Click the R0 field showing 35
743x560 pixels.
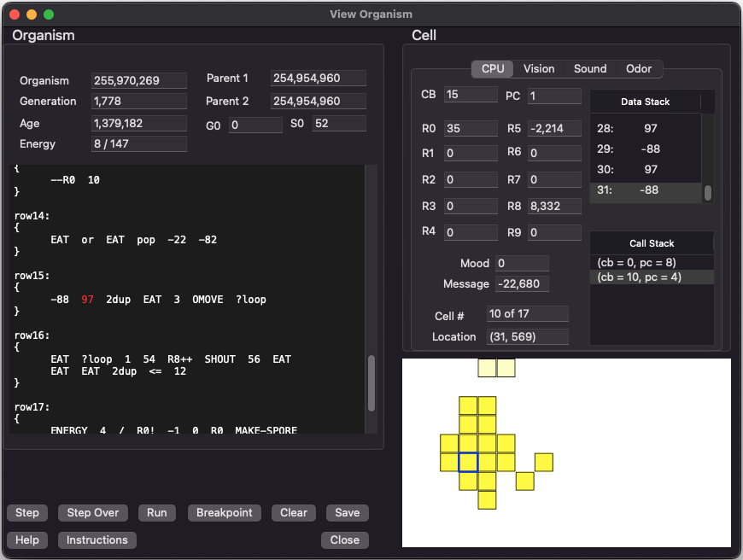(x=471, y=128)
